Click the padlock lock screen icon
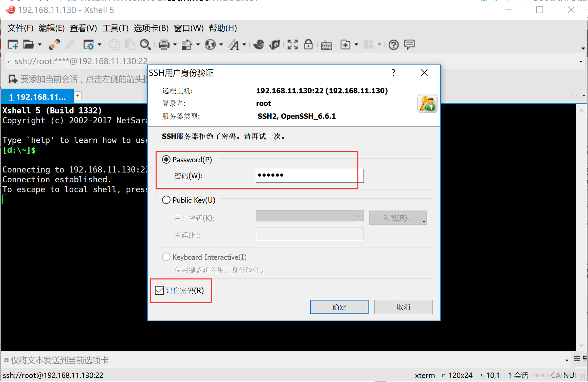This screenshot has height=382, width=588. [x=308, y=44]
